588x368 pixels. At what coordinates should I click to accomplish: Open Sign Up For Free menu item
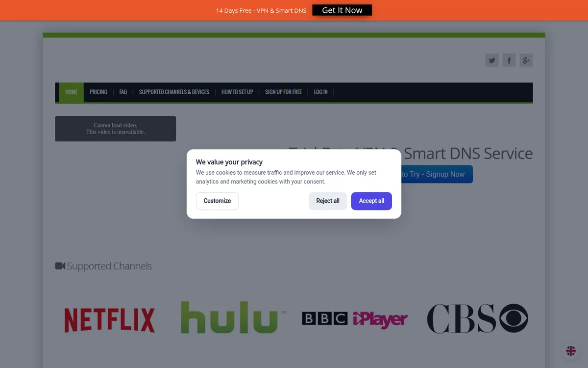(x=283, y=92)
